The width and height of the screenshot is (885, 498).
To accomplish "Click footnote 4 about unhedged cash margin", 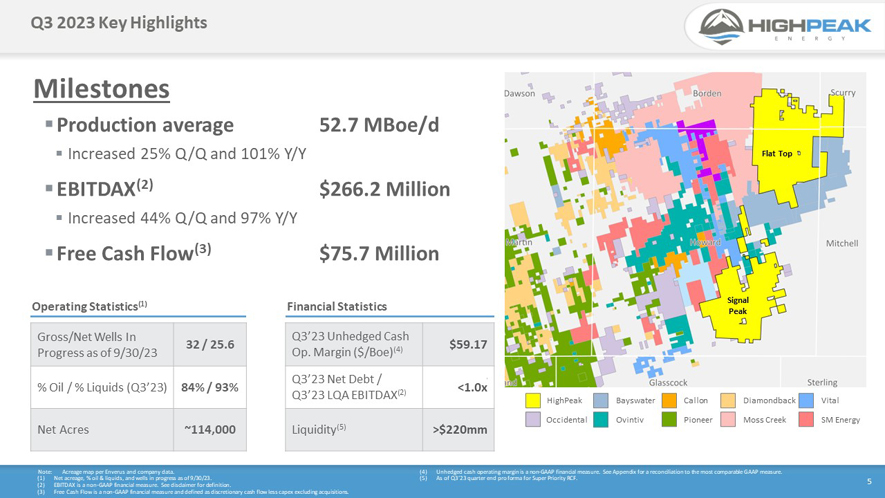I will pos(601,472).
